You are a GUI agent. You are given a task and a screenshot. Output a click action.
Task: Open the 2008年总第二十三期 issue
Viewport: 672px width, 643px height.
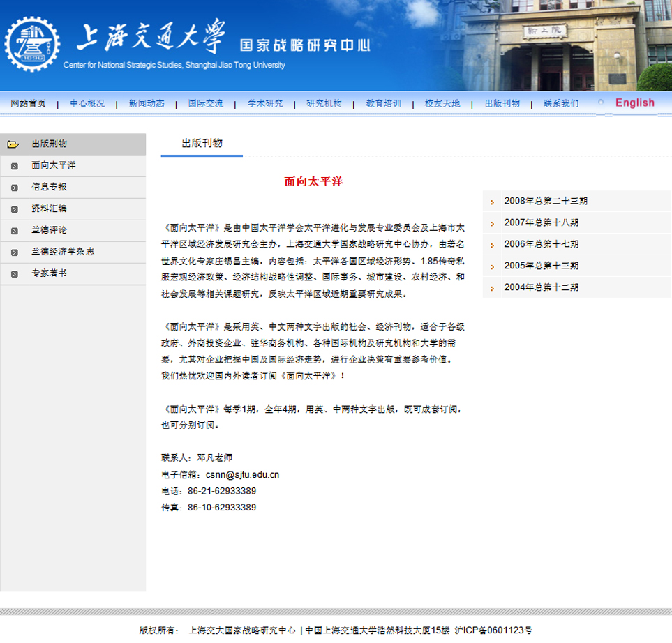546,201
